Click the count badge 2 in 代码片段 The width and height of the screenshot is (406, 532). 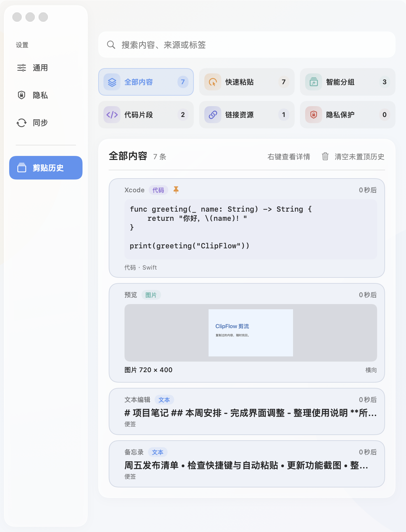tap(183, 115)
